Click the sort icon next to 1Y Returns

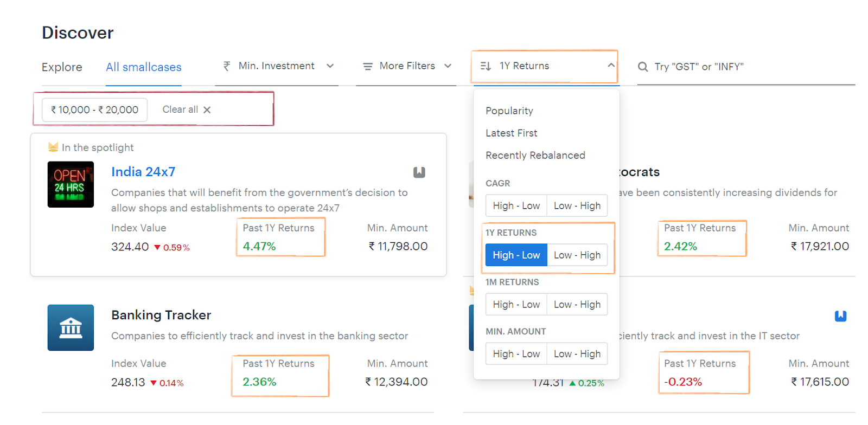(486, 66)
